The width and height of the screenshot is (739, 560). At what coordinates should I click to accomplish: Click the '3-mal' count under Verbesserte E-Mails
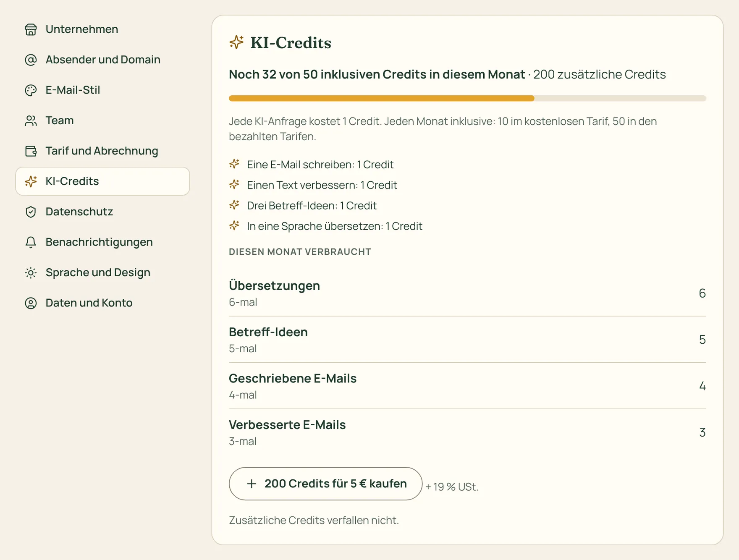(x=242, y=441)
